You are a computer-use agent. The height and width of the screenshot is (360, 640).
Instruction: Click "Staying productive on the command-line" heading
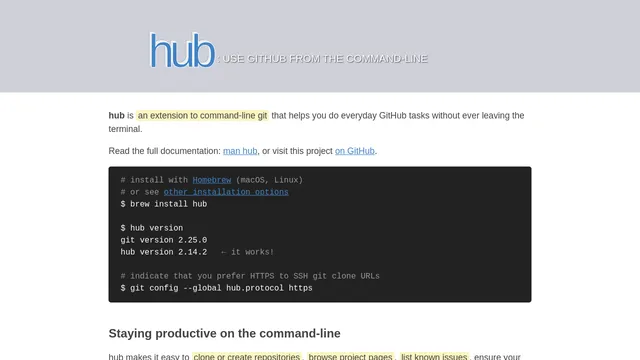click(224, 333)
